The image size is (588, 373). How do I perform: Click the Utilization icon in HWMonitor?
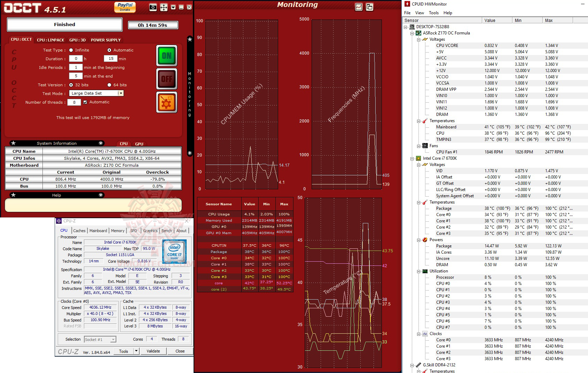pyautogui.click(x=425, y=271)
